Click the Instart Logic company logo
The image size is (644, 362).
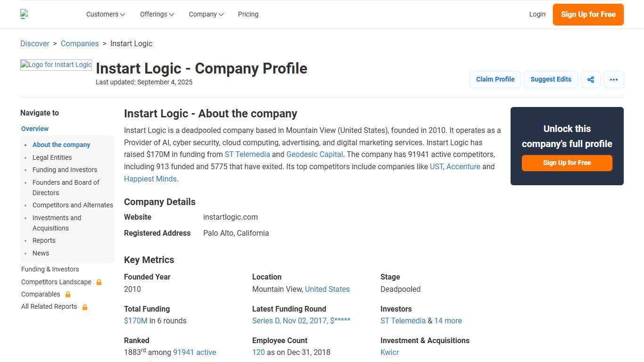pyautogui.click(x=56, y=65)
